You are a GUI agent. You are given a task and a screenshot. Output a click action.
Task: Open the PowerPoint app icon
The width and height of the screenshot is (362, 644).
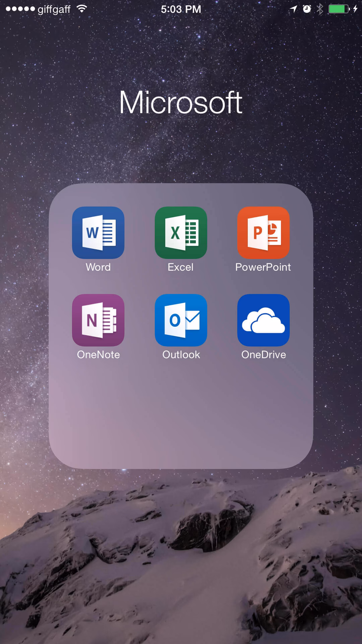point(263,232)
